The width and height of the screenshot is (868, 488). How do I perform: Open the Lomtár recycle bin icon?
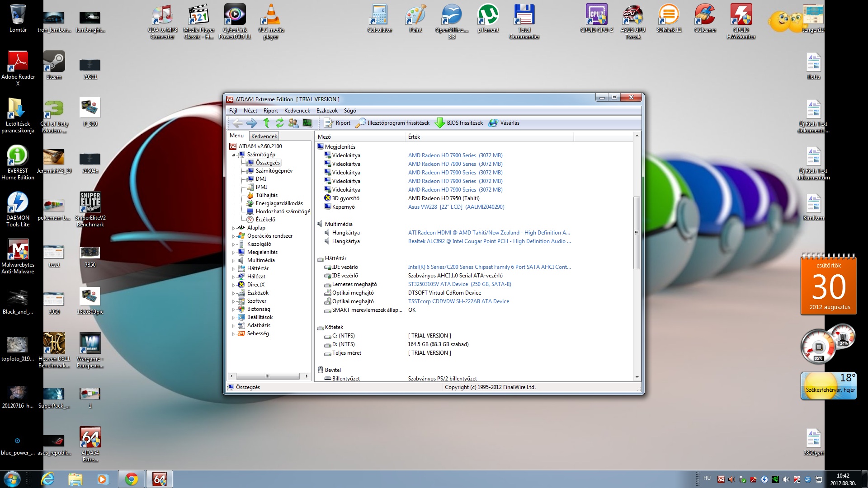coord(18,19)
